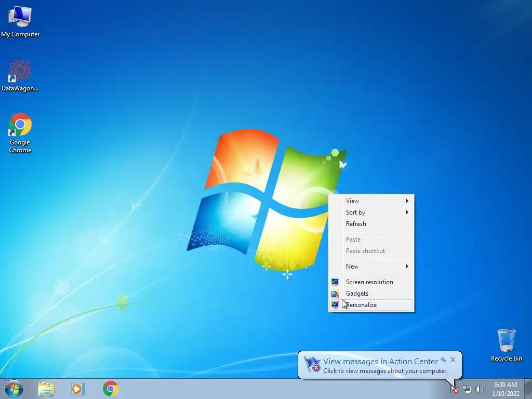Choose Refresh in the context menu
The height and width of the screenshot is (399, 532).
(371, 224)
